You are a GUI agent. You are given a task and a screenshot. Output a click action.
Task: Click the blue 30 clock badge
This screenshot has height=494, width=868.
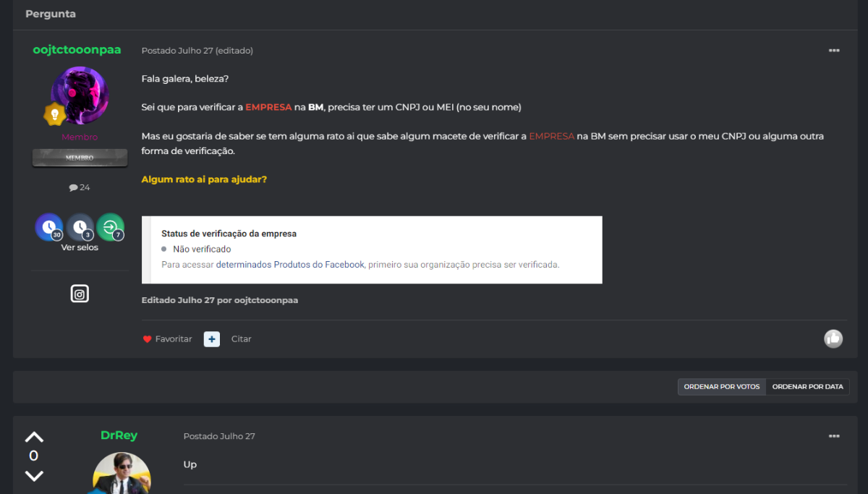[49, 227]
